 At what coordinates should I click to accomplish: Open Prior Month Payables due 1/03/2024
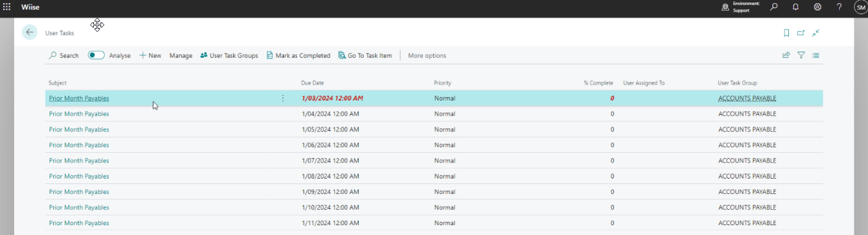click(x=79, y=98)
